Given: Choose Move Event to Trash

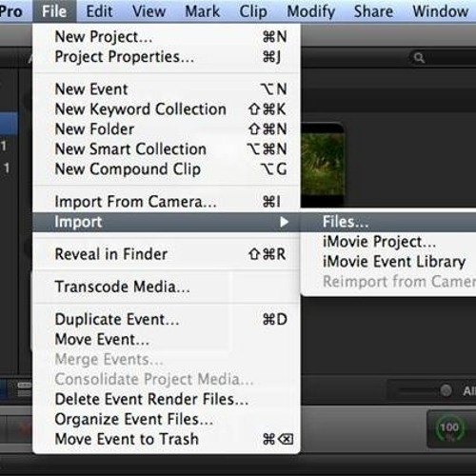Looking at the screenshot, I should click(167, 439).
